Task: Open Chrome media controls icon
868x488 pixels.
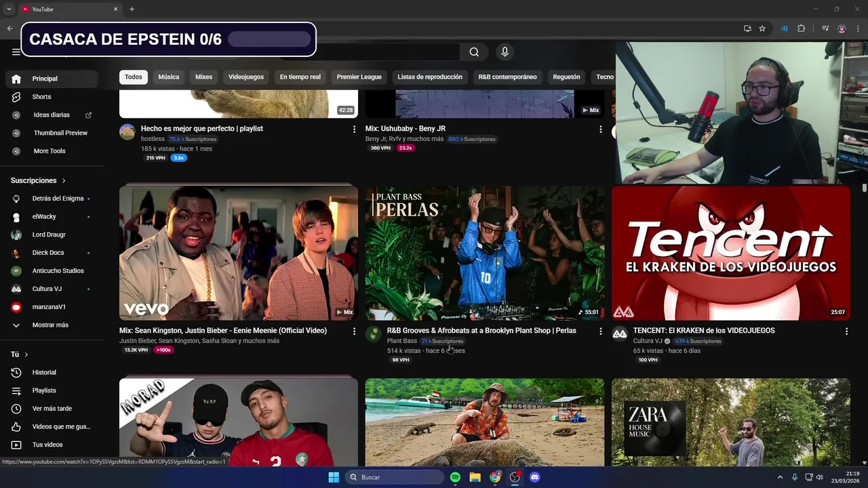Action: pyautogui.click(x=825, y=28)
